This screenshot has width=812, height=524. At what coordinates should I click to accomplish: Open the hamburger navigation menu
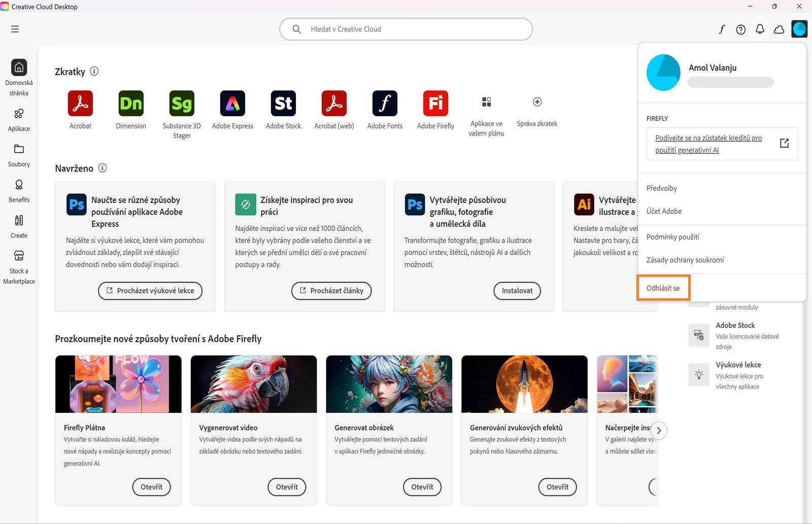click(15, 29)
